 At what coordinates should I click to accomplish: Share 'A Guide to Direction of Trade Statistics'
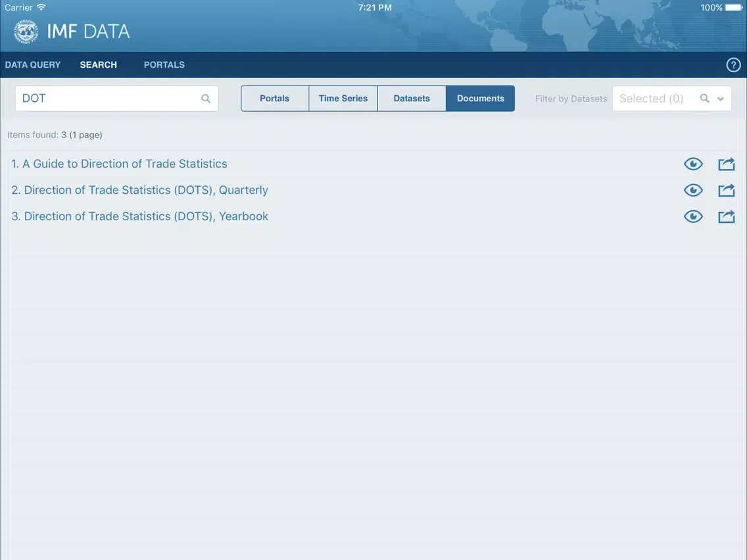pos(727,164)
